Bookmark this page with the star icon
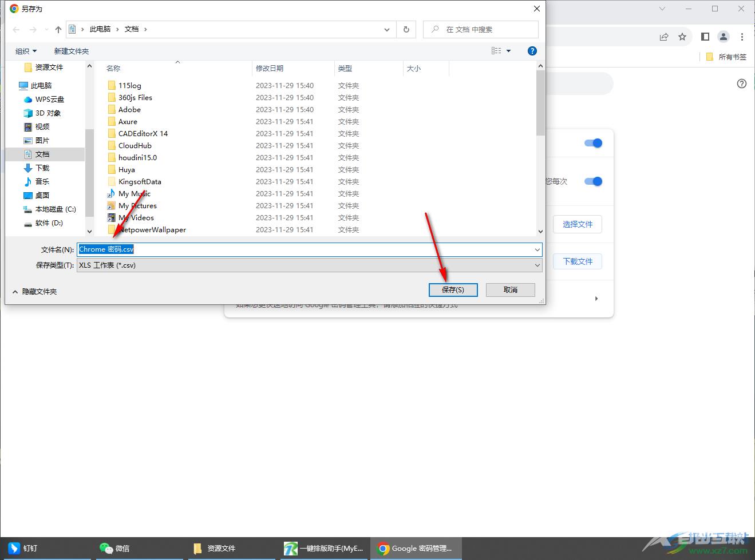The width and height of the screenshot is (755, 560). [682, 37]
